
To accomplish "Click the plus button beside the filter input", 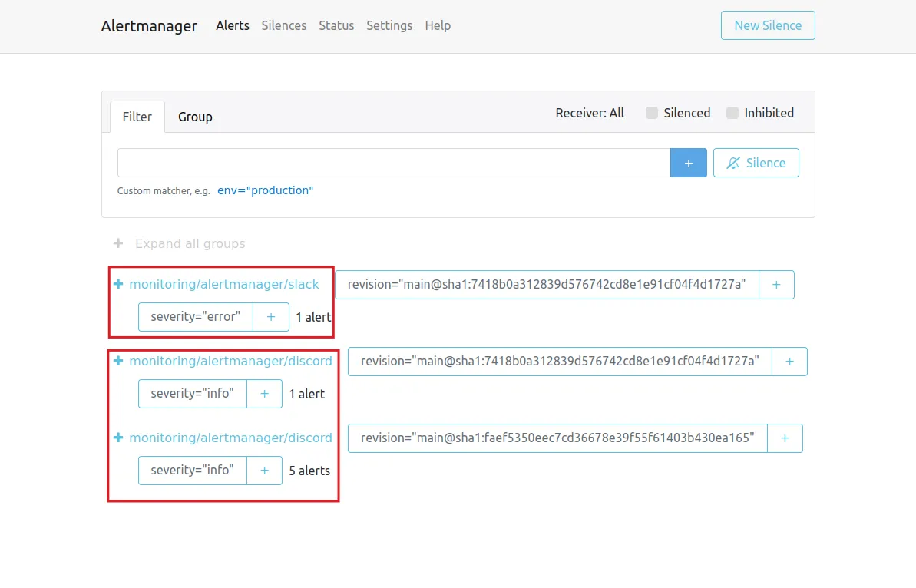I will [x=688, y=163].
